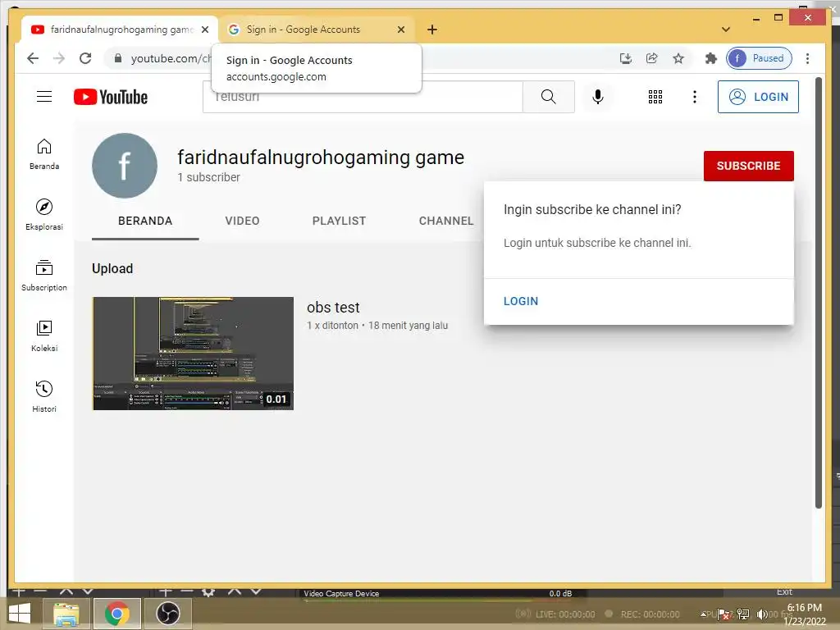Viewport: 840px width, 630px height.
Task: Open the Chrome extensions puzzle icon
Action: point(711,58)
